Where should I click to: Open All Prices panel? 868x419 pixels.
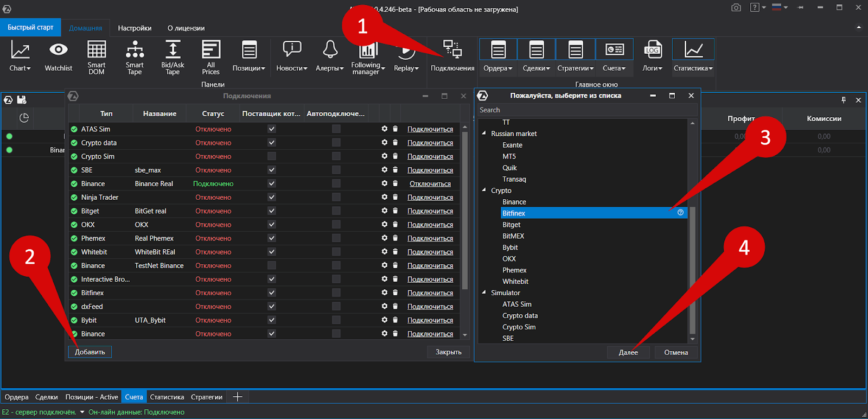(210, 50)
